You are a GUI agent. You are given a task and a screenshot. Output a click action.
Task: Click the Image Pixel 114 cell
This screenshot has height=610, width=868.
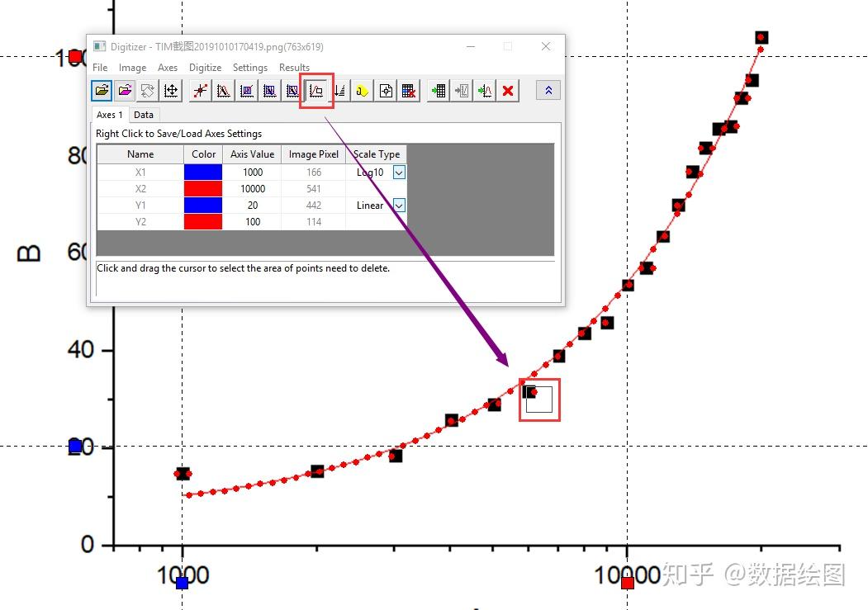314,222
